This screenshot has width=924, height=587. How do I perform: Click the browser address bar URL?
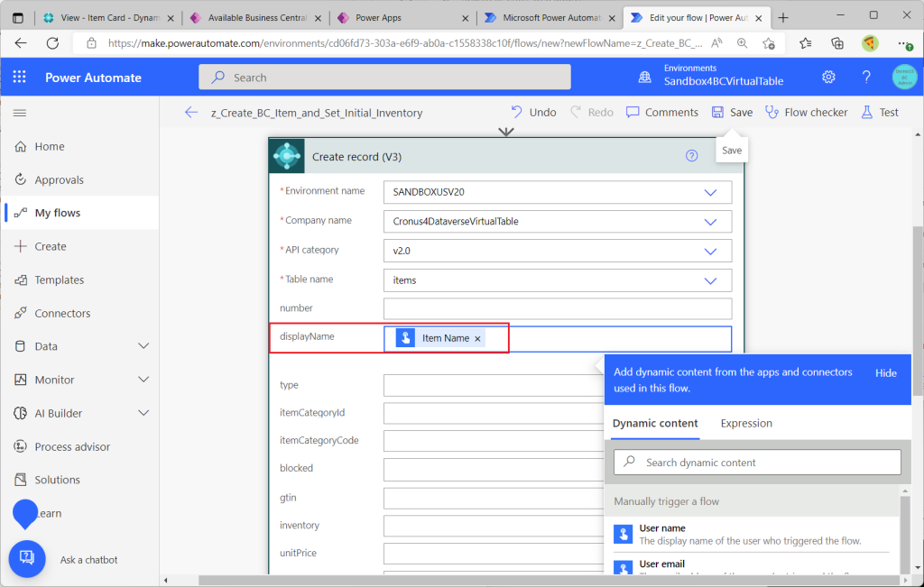pos(405,43)
